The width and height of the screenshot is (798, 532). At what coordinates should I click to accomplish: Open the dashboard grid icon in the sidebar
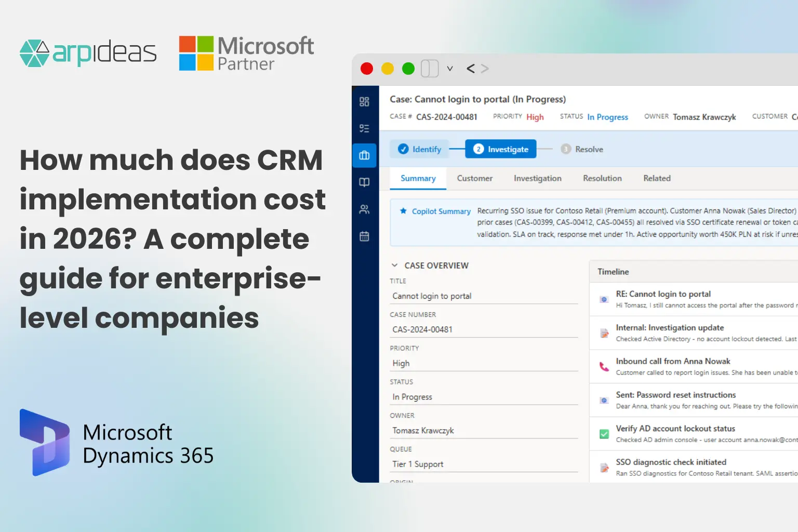[x=364, y=102]
